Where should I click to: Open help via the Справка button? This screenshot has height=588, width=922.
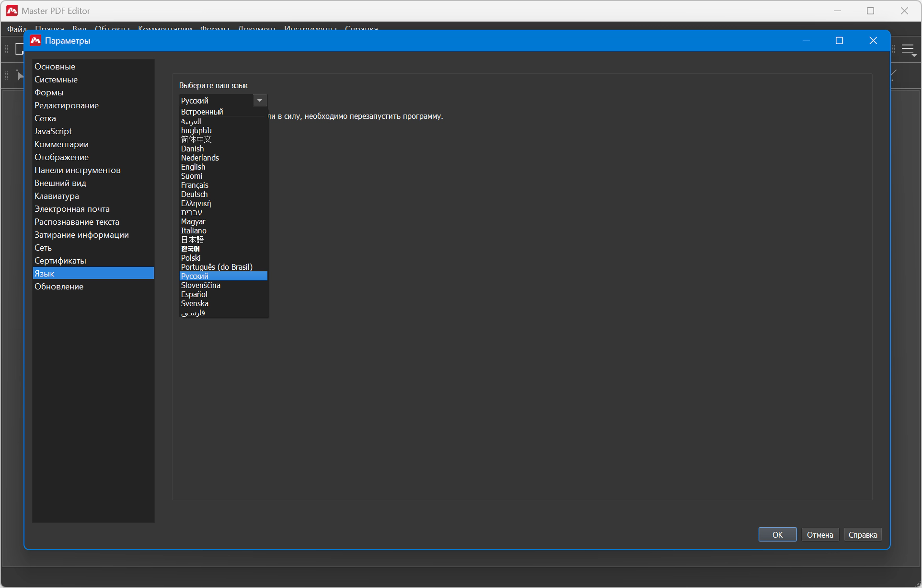pos(863,535)
